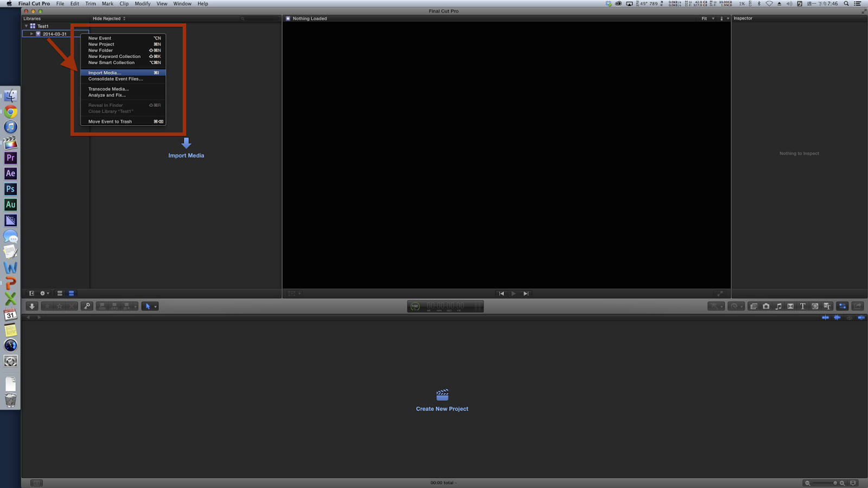Choose Import Media... from the context menu

point(123,73)
